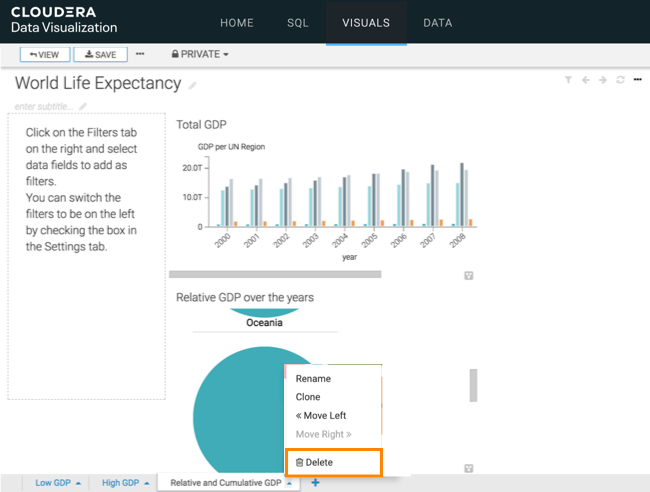This screenshot has height=492, width=650.
Task: Open the Low GDP sheet tab menu arrow
Action: (x=78, y=484)
